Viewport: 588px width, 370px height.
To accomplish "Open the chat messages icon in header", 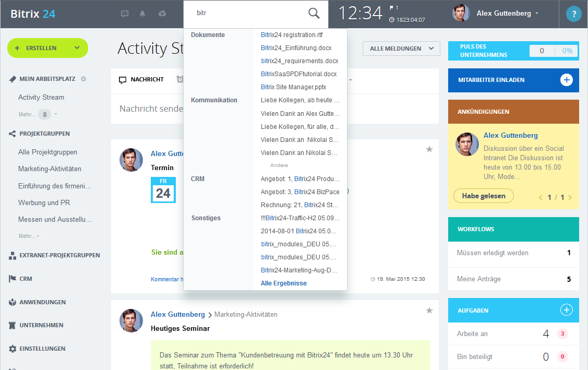I will [125, 14].
